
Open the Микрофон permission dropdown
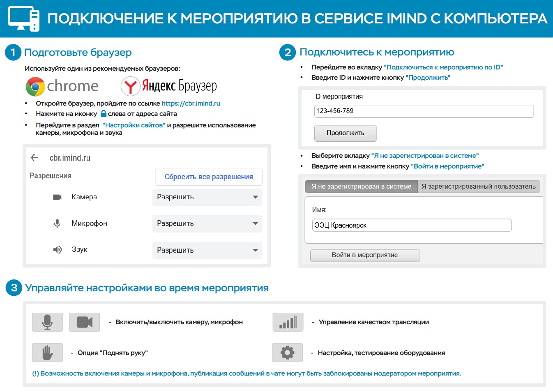point(207,224)
